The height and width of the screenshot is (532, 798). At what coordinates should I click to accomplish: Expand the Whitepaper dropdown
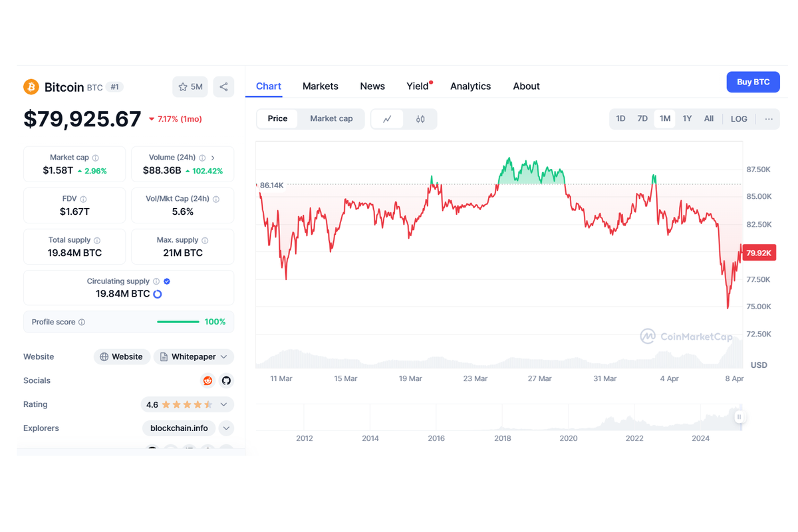[x=194, y=357]
